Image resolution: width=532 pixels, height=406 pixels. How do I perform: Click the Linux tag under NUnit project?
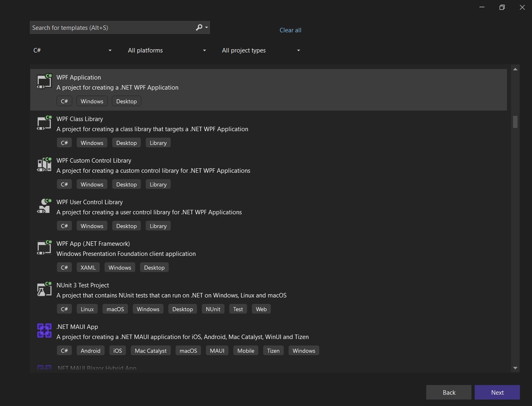(87, 309)
